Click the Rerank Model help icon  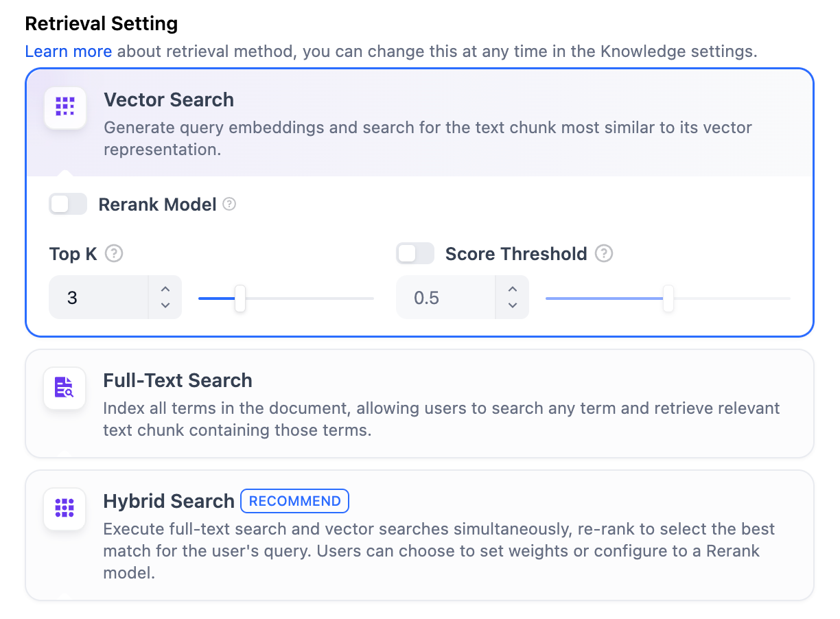230,205
